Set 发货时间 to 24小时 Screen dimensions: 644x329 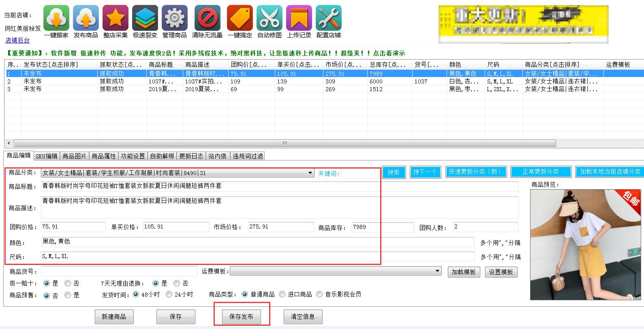(169, 294)
